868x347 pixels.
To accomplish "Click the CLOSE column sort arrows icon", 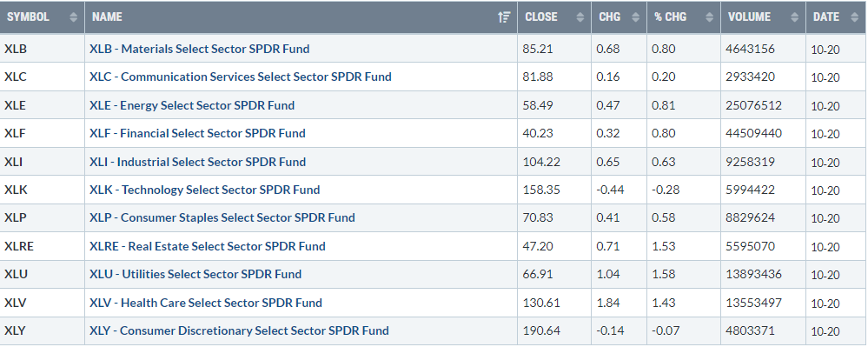I will [580, 17].
